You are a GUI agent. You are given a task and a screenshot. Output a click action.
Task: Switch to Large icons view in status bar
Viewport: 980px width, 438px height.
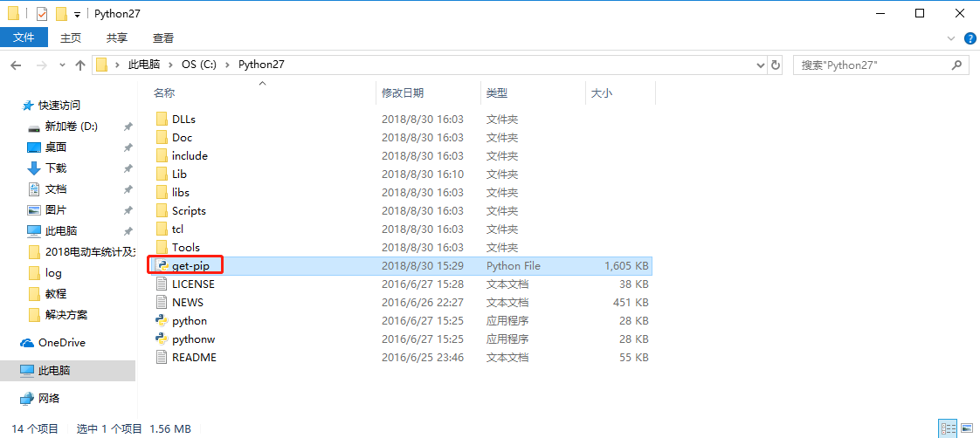pos(967,428)
